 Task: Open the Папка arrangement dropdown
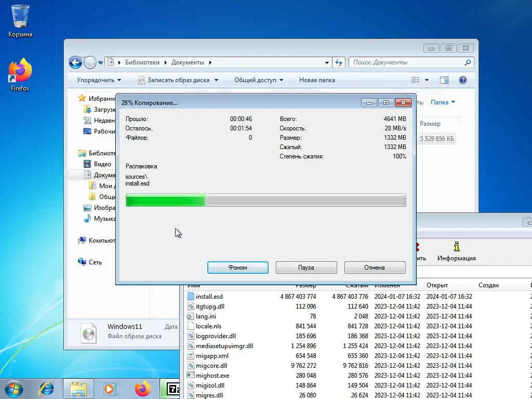443,102
